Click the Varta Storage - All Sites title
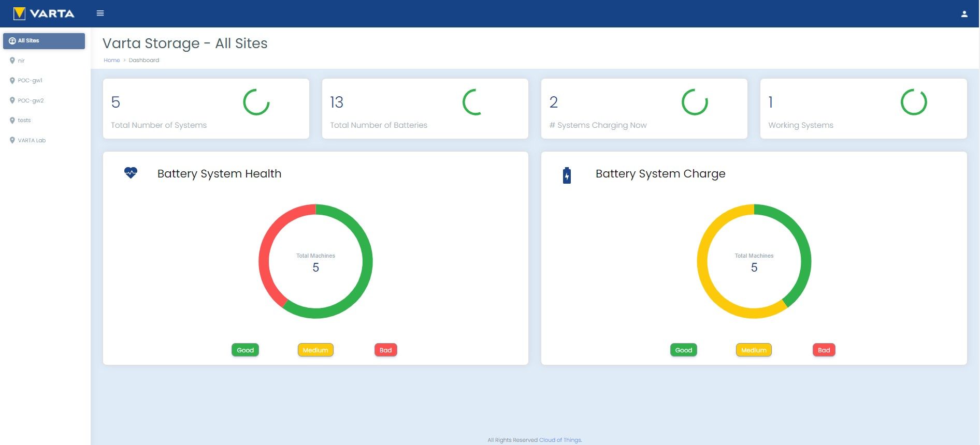 [185, 43]
